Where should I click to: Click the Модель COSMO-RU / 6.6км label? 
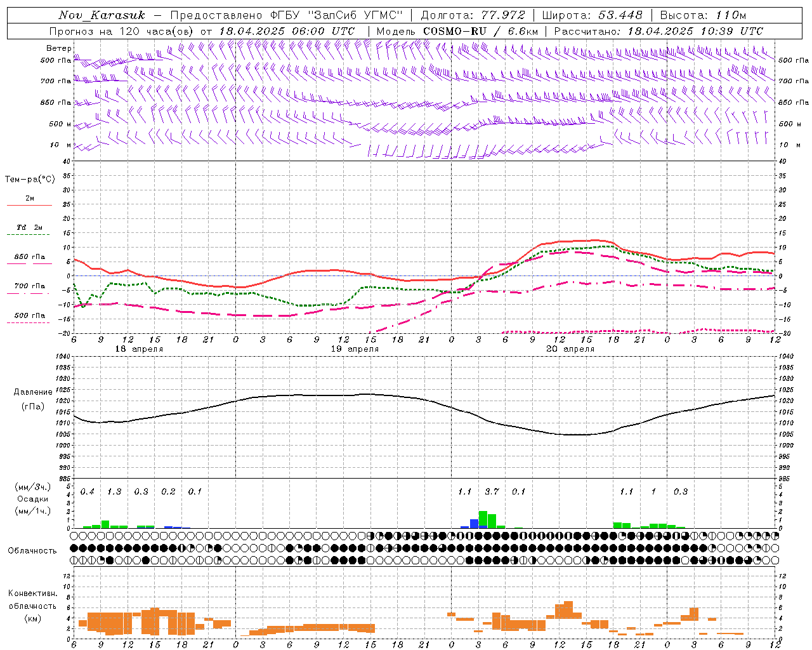click(x=457, y=31)
